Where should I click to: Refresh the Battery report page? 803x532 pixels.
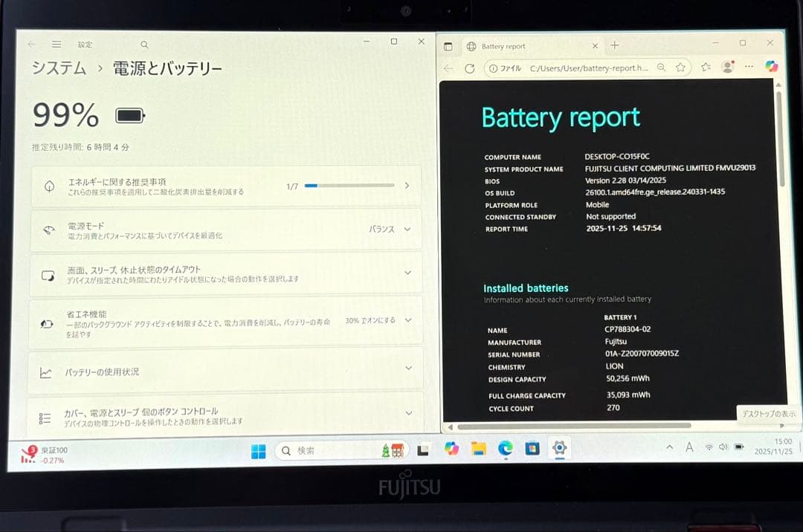tap(470, 68)
